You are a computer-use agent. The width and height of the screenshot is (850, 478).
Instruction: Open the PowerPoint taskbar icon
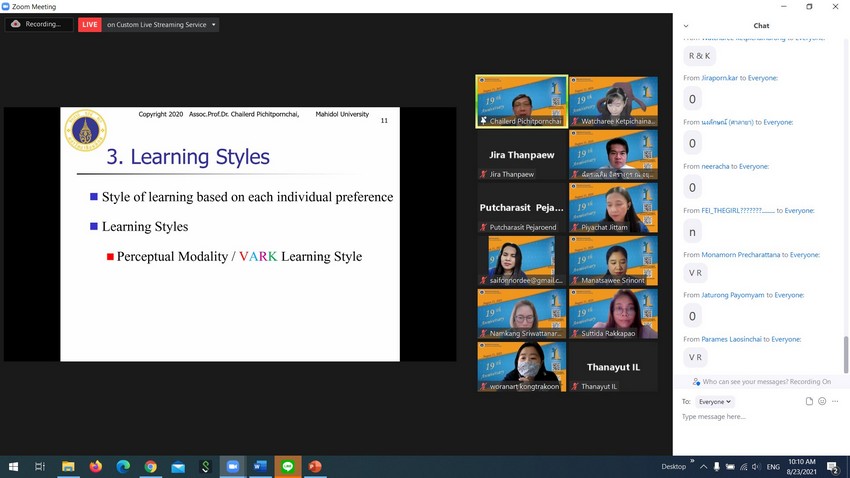tap(315, 466)
